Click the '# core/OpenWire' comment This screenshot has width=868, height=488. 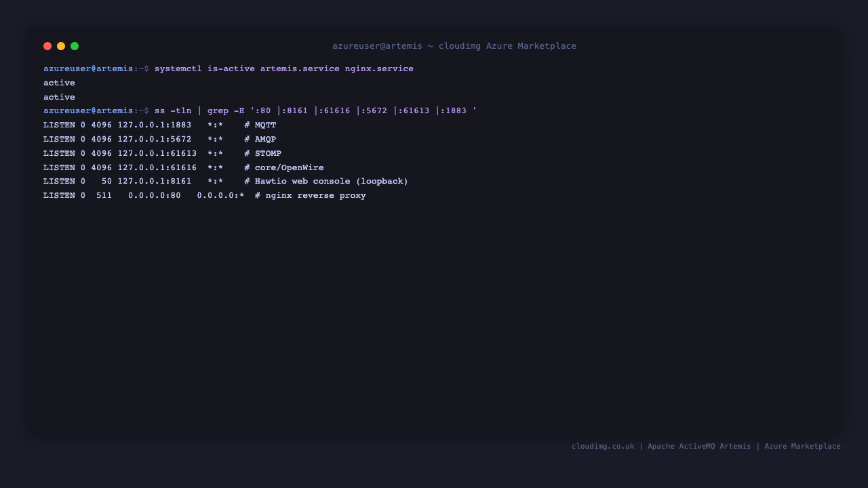pos(284,167)
